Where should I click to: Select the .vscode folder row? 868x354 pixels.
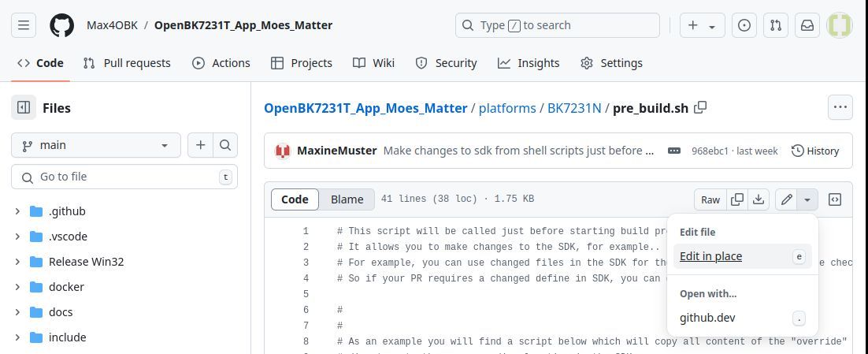pyautogui.click(x=124, y=237)
